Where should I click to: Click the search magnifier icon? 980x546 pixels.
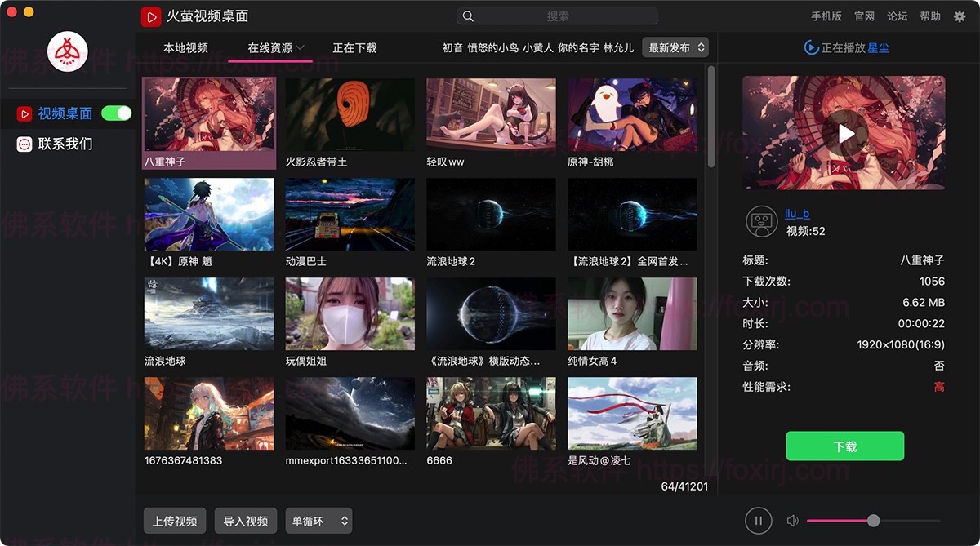(468, 16)
